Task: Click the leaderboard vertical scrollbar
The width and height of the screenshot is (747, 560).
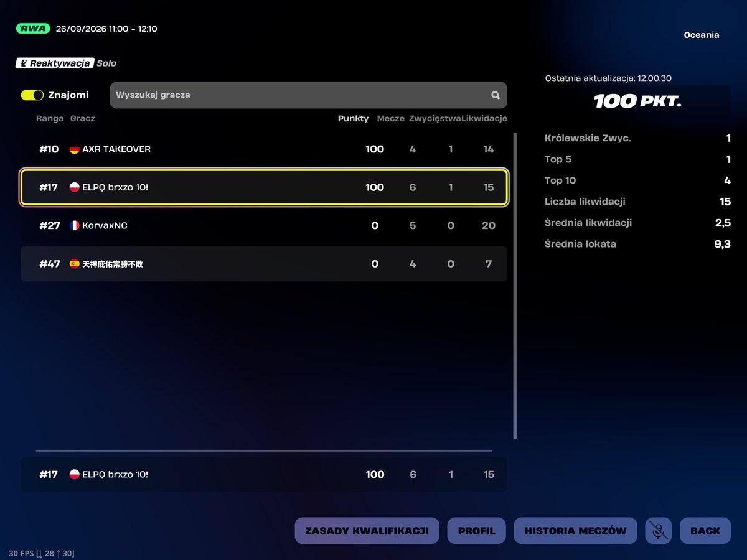Action: [x=515, y=286]
